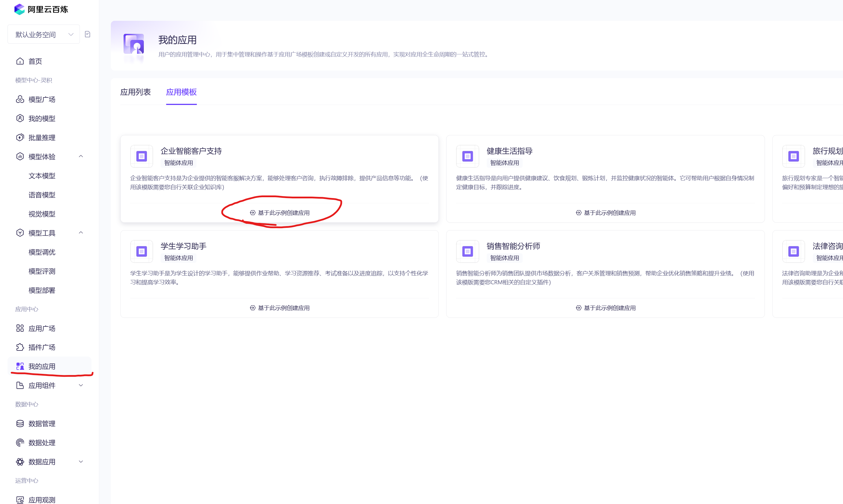Select the 插件广场 puzzle icon
The height and width of the screenshot is (504, 843).
click(x=20, y=347)
